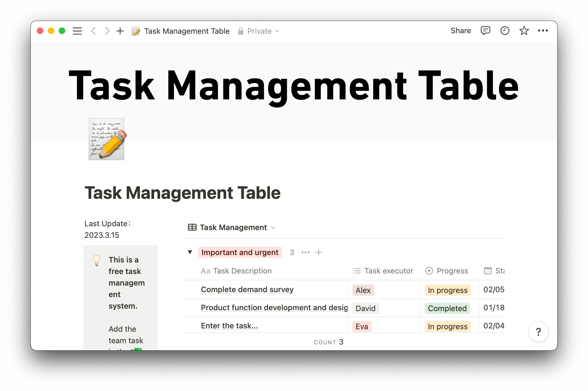Click the table icon beside Task Management
588x391 pixels.
coord(192,227)
